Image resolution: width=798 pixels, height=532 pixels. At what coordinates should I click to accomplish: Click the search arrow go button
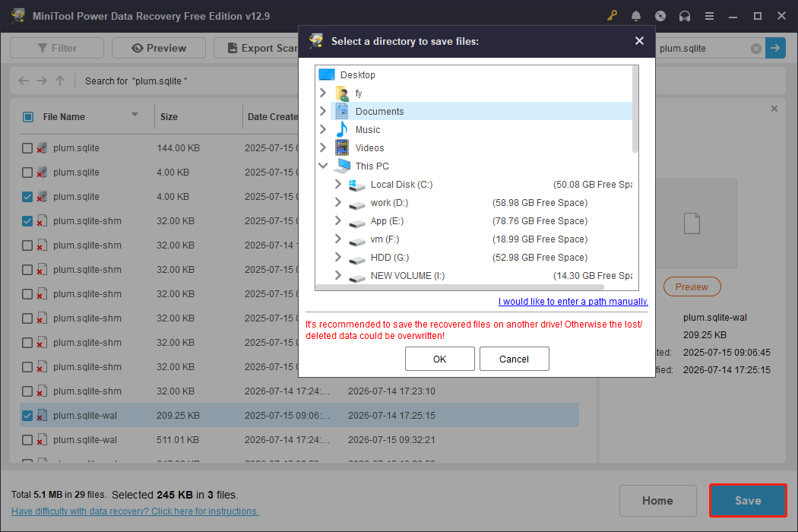(x=775, y=48)
